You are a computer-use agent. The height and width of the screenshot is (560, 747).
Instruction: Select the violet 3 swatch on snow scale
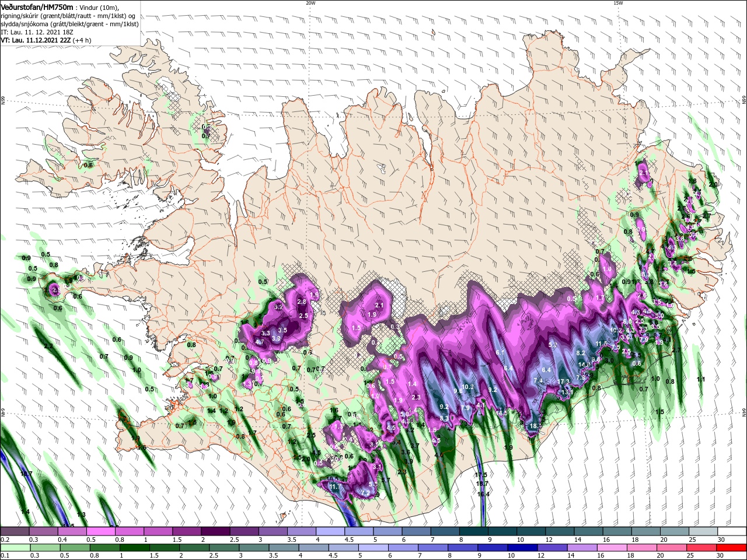(273, 531)
